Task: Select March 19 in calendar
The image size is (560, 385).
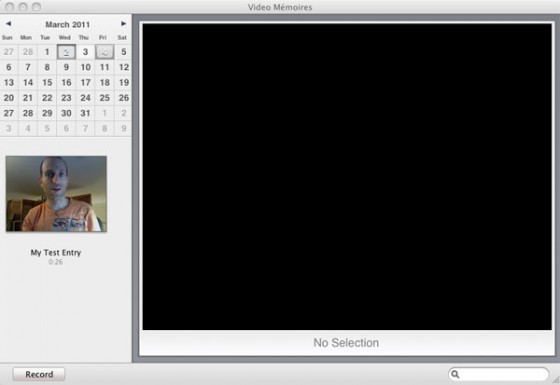Action: [124, 82]
